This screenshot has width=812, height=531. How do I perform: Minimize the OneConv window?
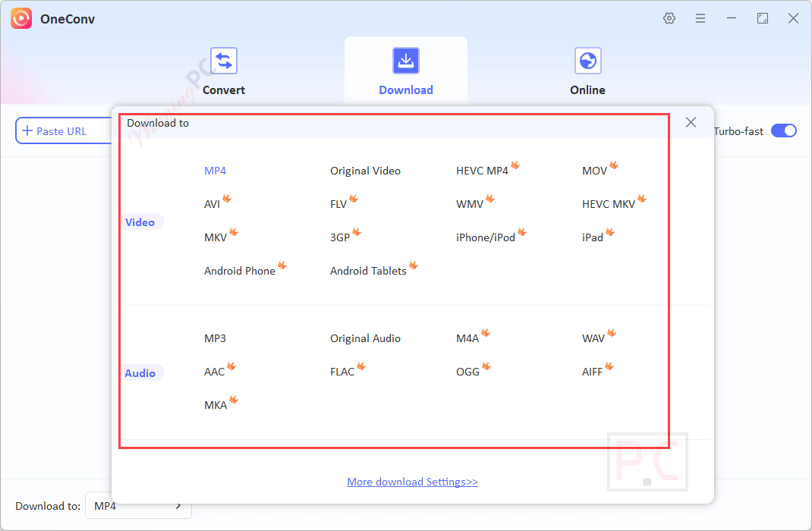click(x=732, y=19)
